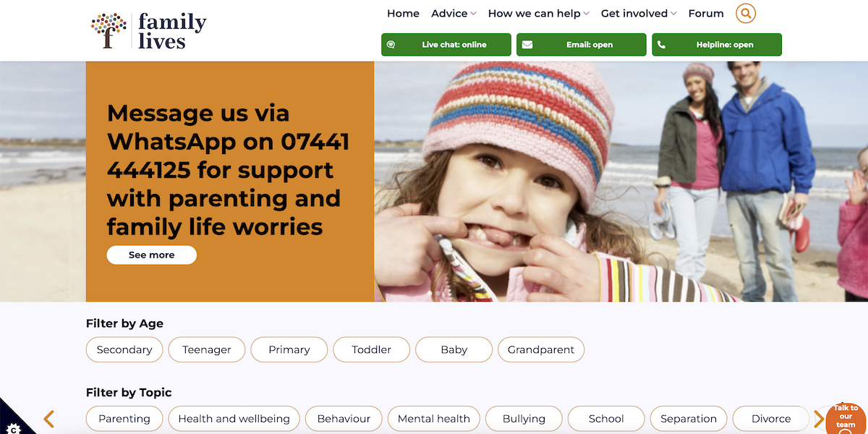Select the Mental health topic filter

(x=434, y=418)
